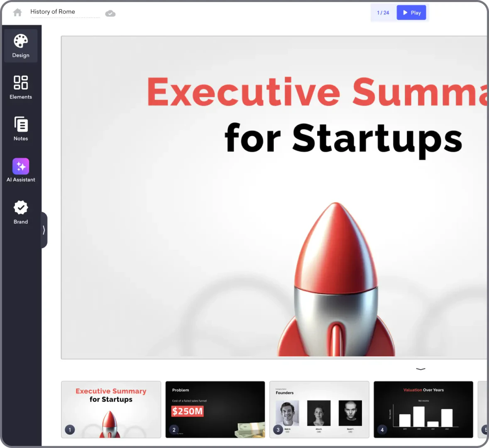Screen dimensions: 489x448
Task: Open the Elements panel
Action: 21,87
